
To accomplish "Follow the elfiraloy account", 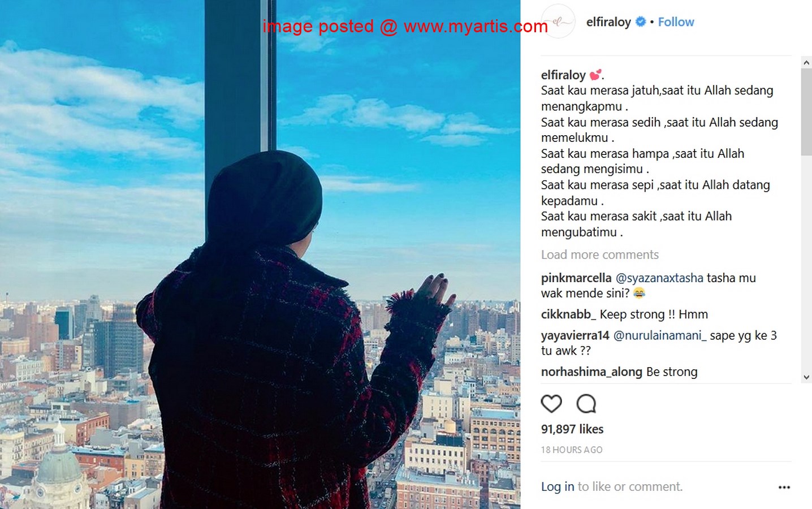I will (676, 22).
